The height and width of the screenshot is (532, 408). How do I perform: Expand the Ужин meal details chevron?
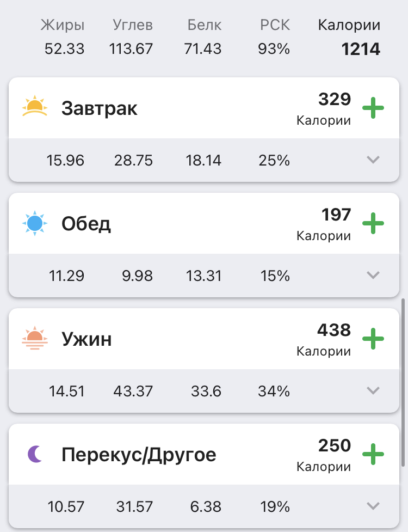373,391
